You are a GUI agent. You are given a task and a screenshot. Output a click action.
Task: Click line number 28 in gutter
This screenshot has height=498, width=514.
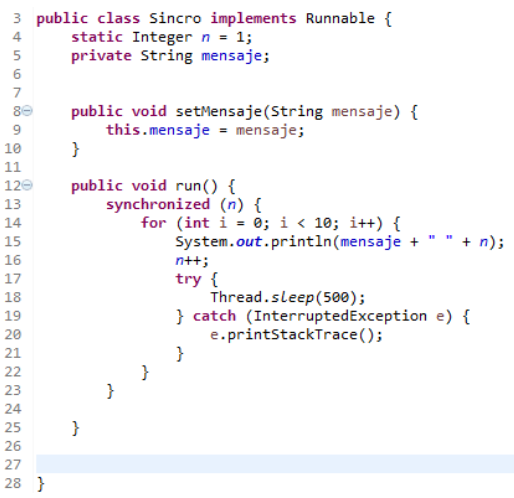coord(13,483)
